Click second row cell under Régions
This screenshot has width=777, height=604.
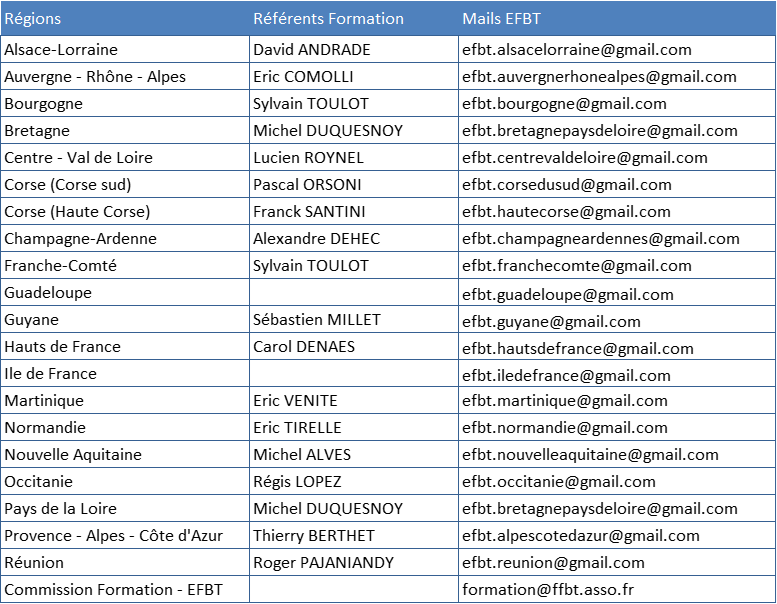coord(125,76)
